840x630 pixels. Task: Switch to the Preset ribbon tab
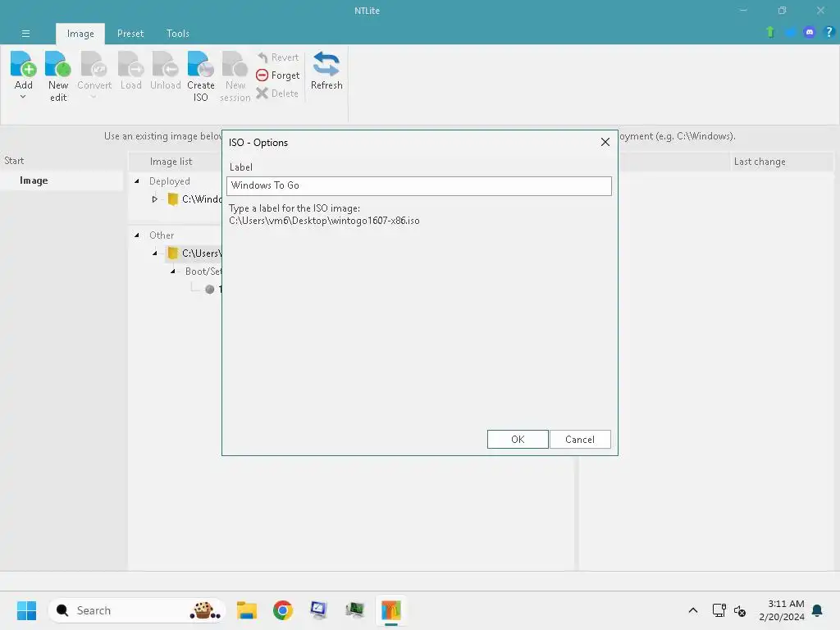coord(130,34)
